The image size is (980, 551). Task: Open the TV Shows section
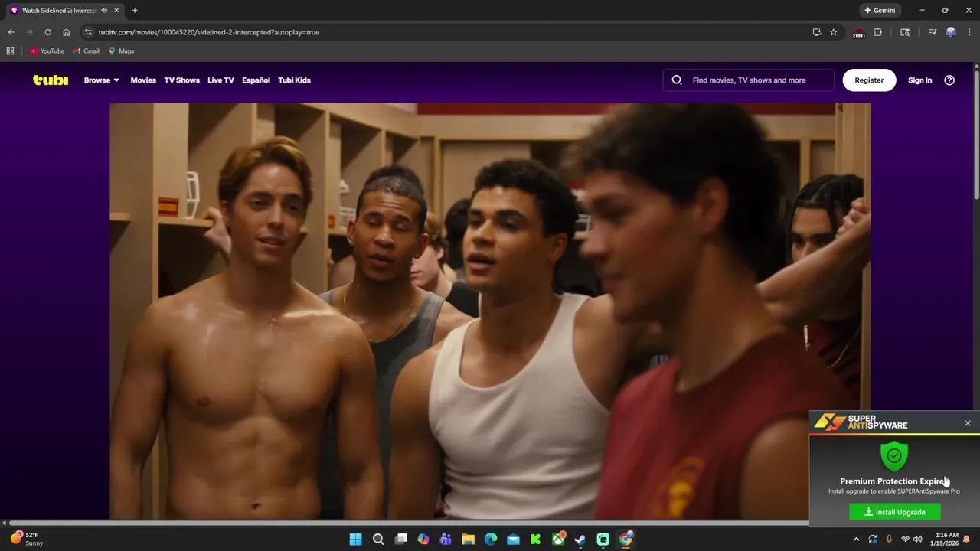(181, 80)
